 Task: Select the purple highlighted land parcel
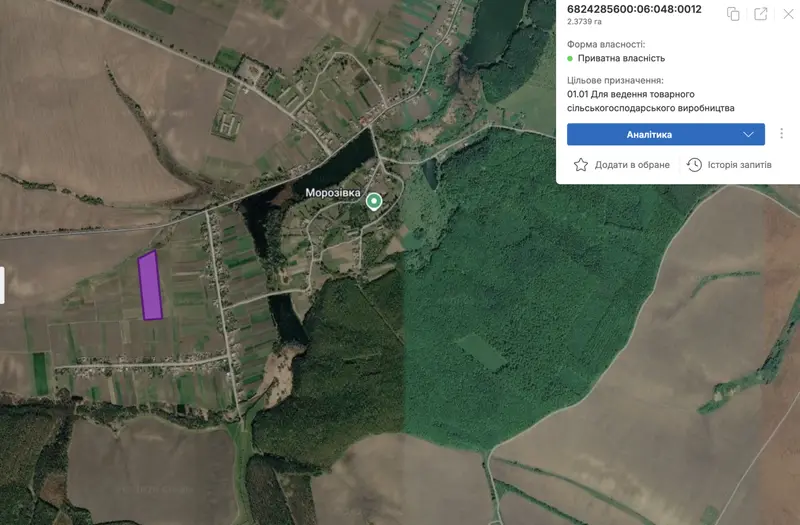(x=151, y=286)
